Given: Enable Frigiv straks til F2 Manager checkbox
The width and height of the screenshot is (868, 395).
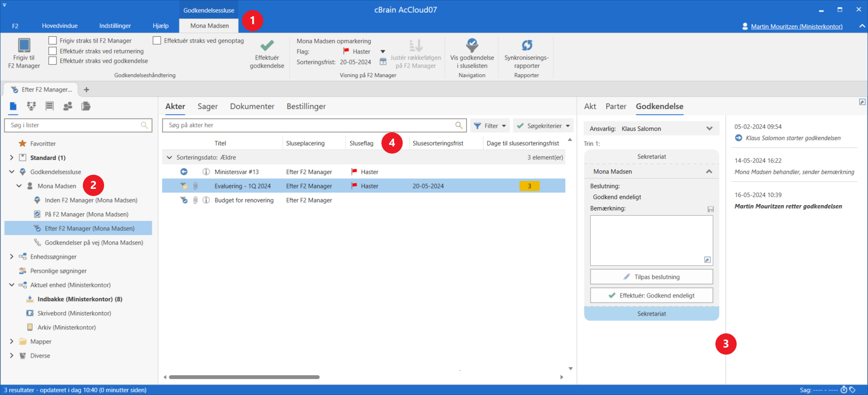Looking at the screenshot, I should coord(53,40).
